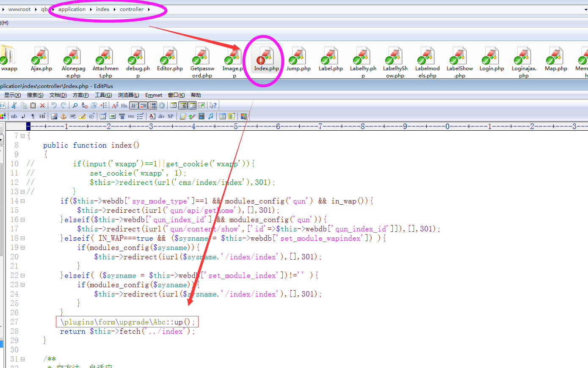
Task: Collapse the code fold at line 18
Action: (23, 239)
